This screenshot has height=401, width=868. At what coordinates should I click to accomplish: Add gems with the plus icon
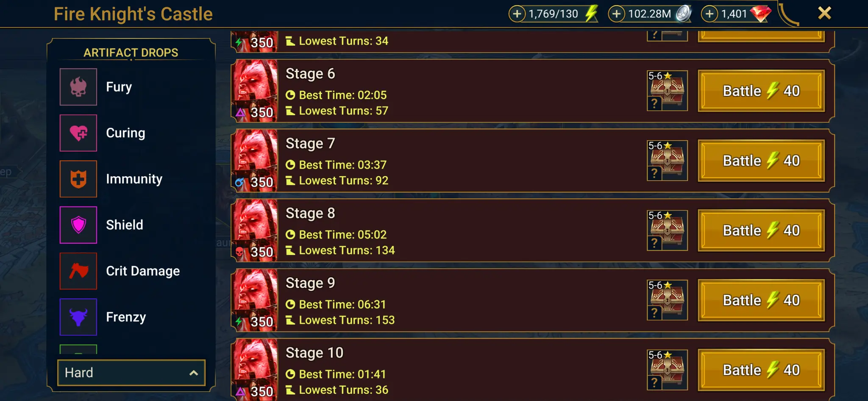pos(710,14)
